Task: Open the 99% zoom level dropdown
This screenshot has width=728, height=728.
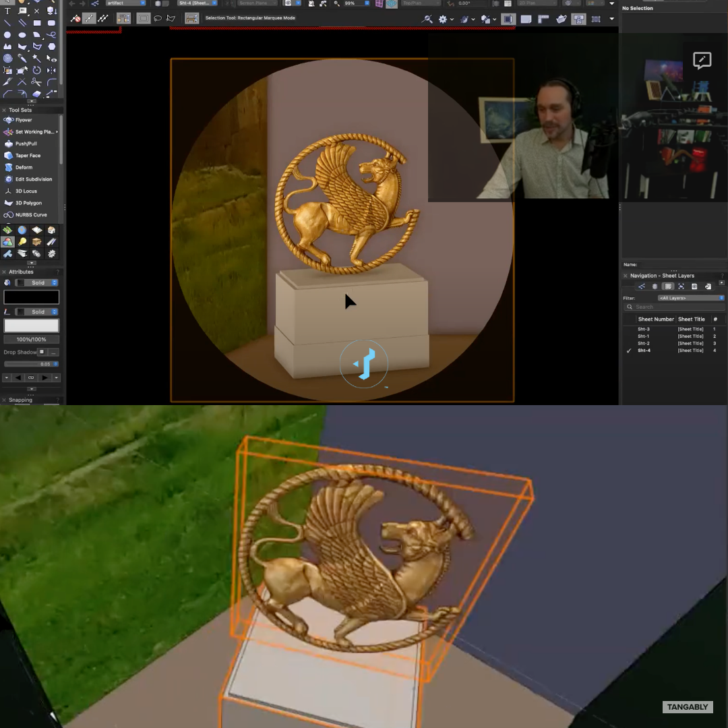Action: click(x=357, y=3)
